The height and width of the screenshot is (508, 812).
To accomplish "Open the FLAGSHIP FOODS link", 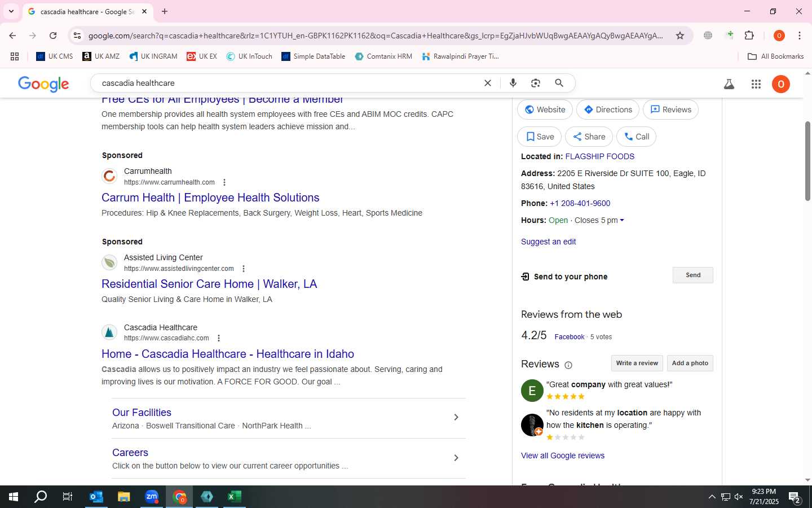I will coord(599,156).
